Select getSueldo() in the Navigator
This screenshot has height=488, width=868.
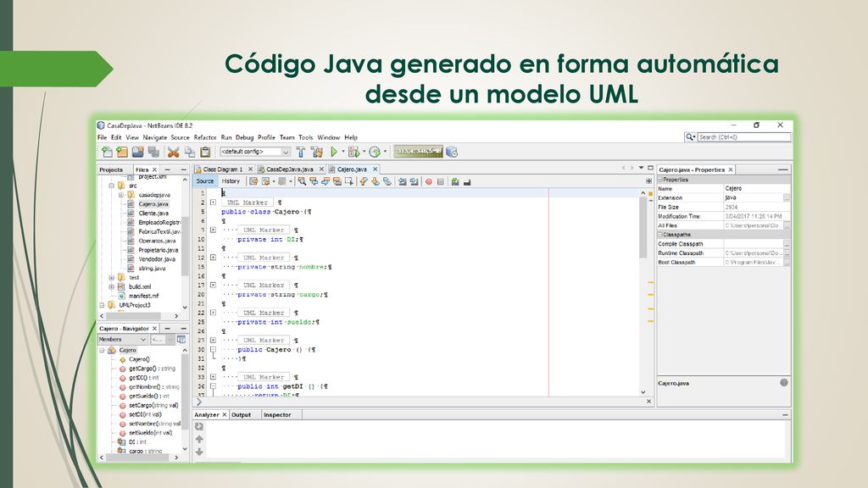[149, 396]
